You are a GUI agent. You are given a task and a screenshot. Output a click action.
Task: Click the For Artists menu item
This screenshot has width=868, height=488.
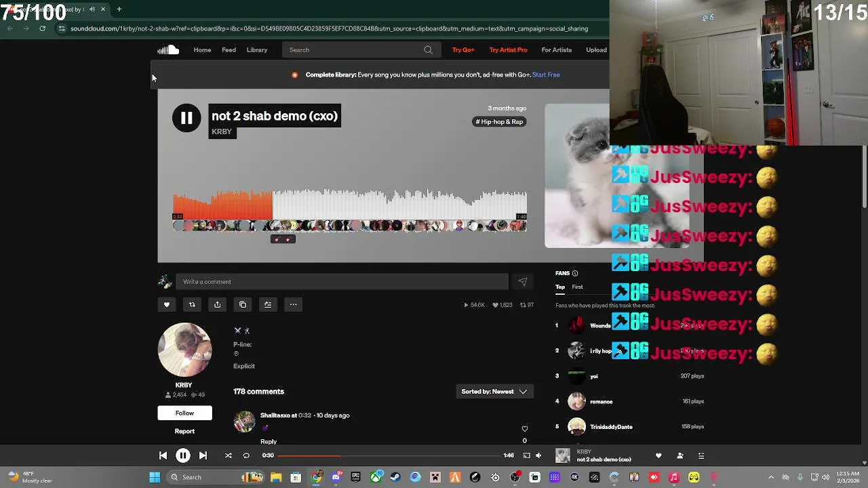tap(556, 49)
